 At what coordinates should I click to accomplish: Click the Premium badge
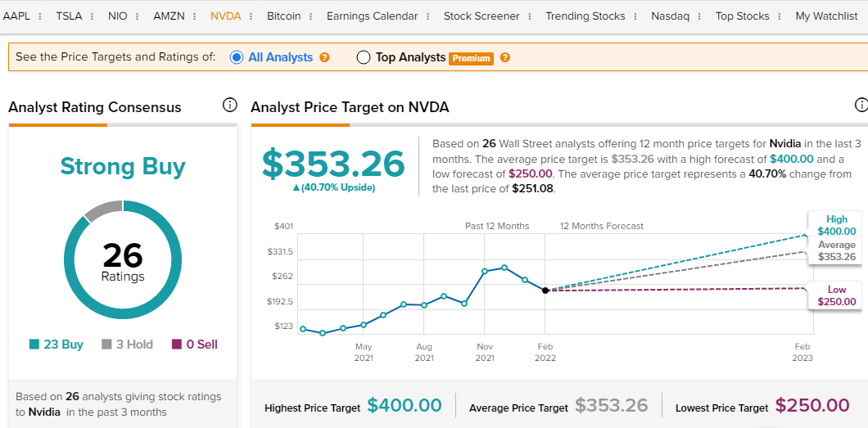click(471, 58)
